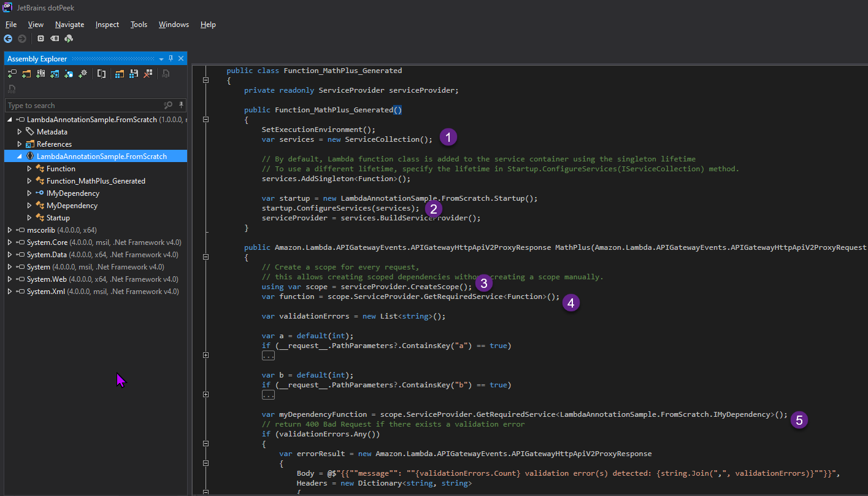
Task: Open assemblies from folder icon
Action: pos(26,73)
